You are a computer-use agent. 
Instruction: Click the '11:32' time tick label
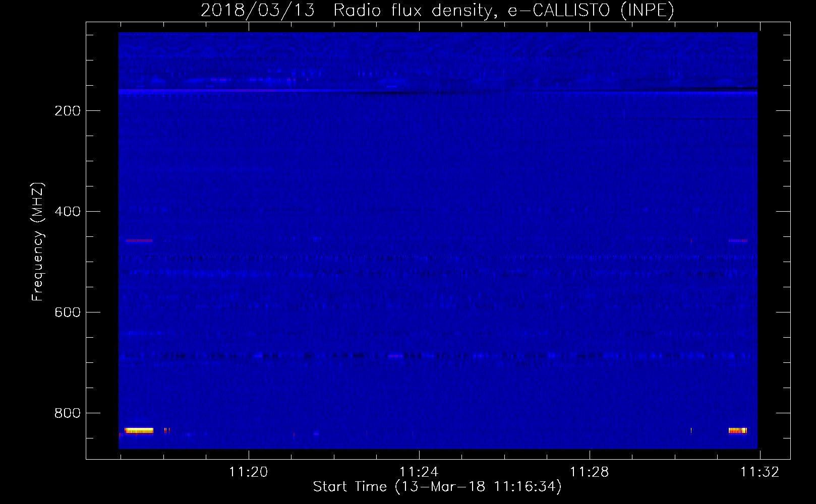coord(760,472)
